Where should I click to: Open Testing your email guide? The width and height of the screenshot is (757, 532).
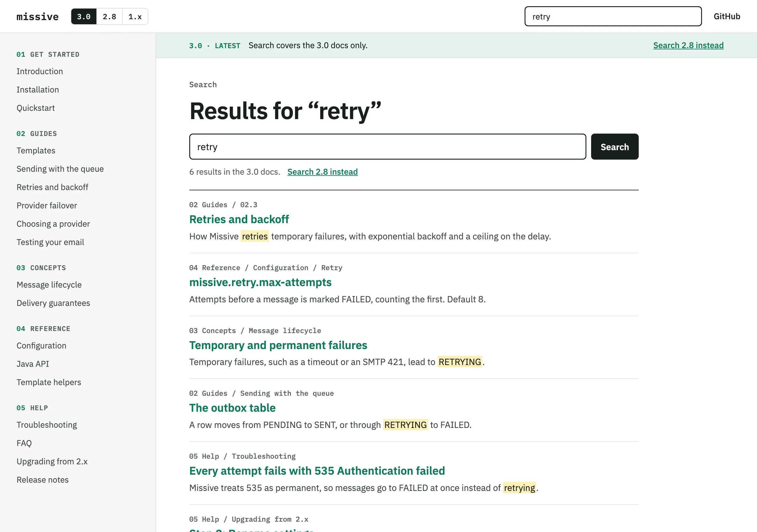click(51, 242)
